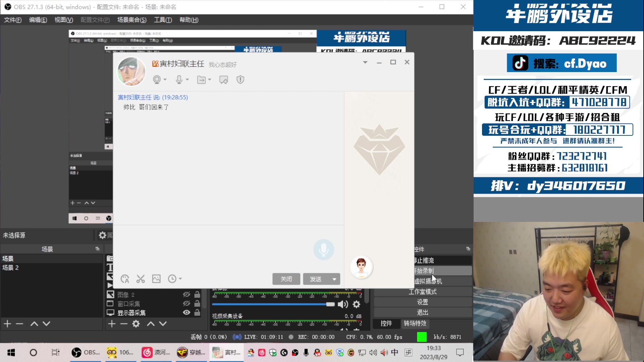This screenshot has height=362, width=644.
Task: Open the 工具(T) menu
Action: (163, 20)
